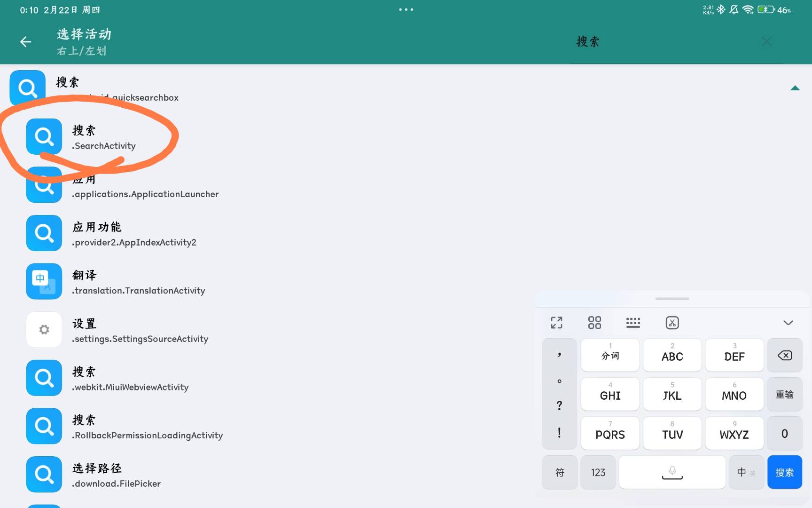Select the .SearchActivity entry
The height and width of the screenshot is (508, 812).
[104, 137]
